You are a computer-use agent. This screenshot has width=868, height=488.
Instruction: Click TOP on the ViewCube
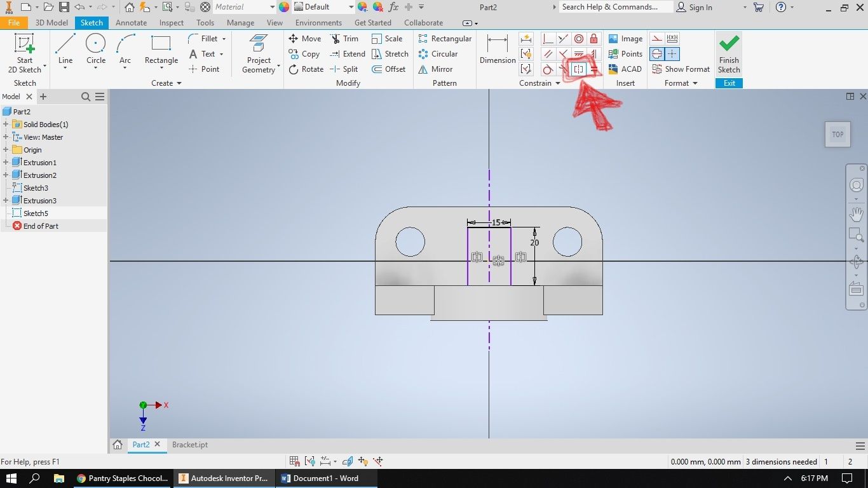(837, 134)
